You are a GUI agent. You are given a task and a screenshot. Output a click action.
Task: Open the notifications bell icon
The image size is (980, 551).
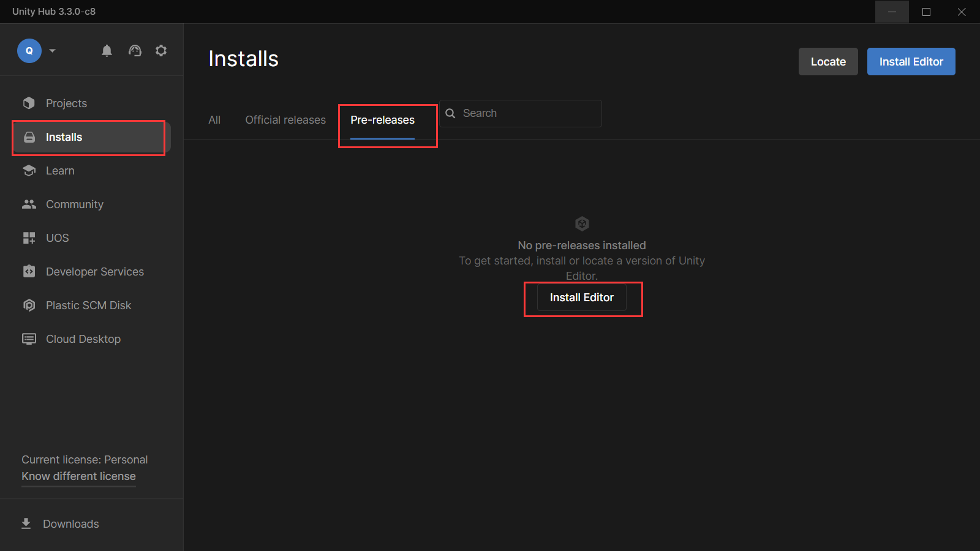pyautogui.click(x=107, y=51)
